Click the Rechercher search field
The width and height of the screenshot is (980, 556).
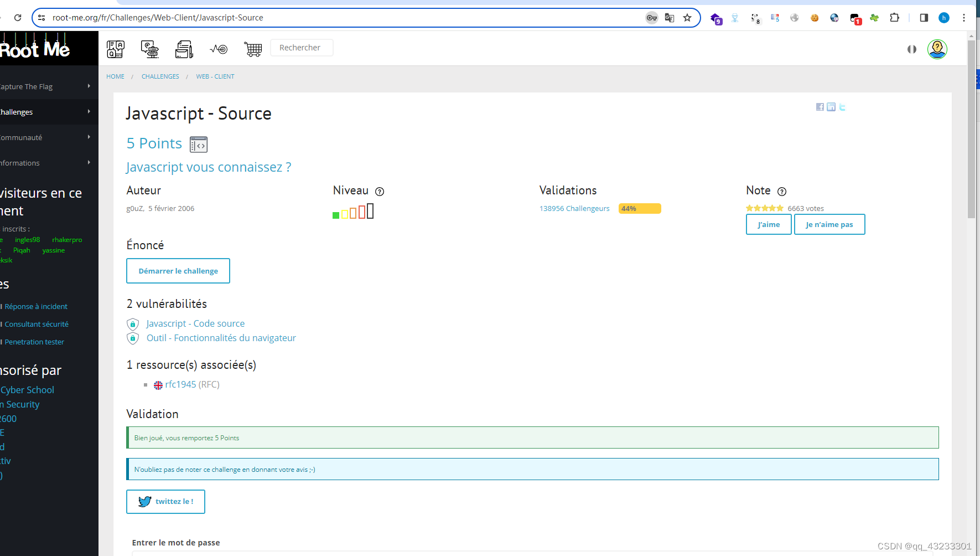[302, 47]
